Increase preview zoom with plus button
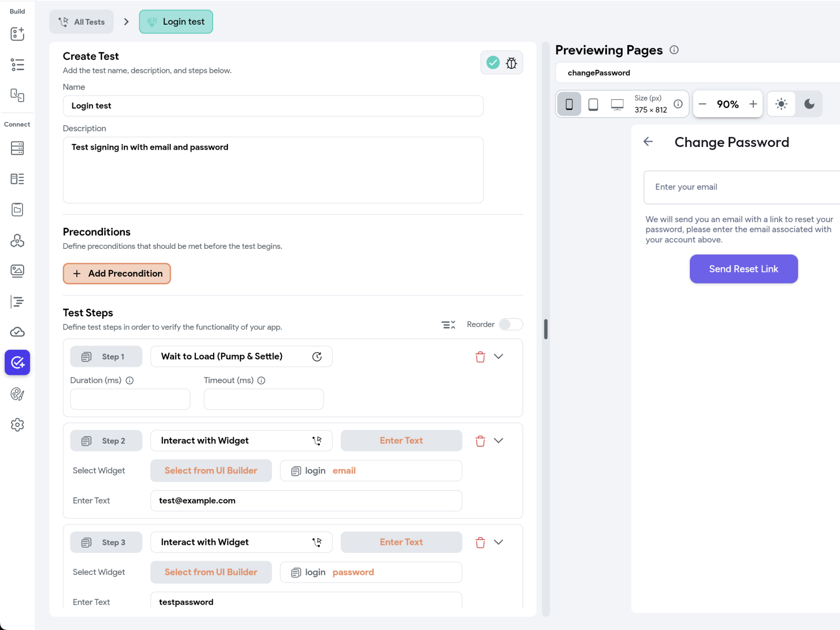840x630 pixels. [x=753, y=104]
